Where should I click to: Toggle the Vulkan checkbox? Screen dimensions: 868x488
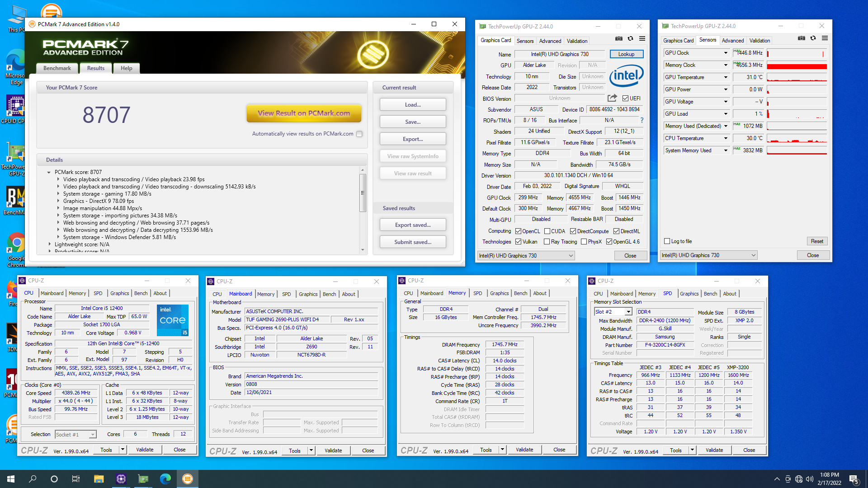tap(518, 242)
